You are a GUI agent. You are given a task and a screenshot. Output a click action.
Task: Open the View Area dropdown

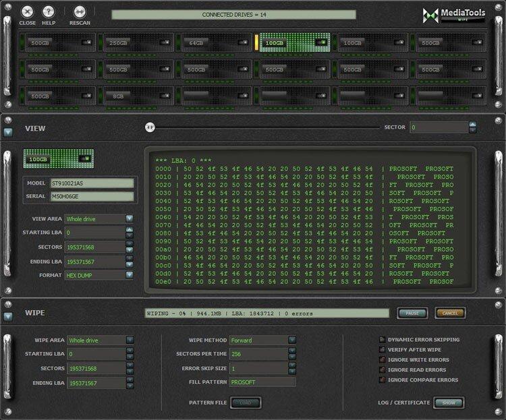(x=129, y=218)
